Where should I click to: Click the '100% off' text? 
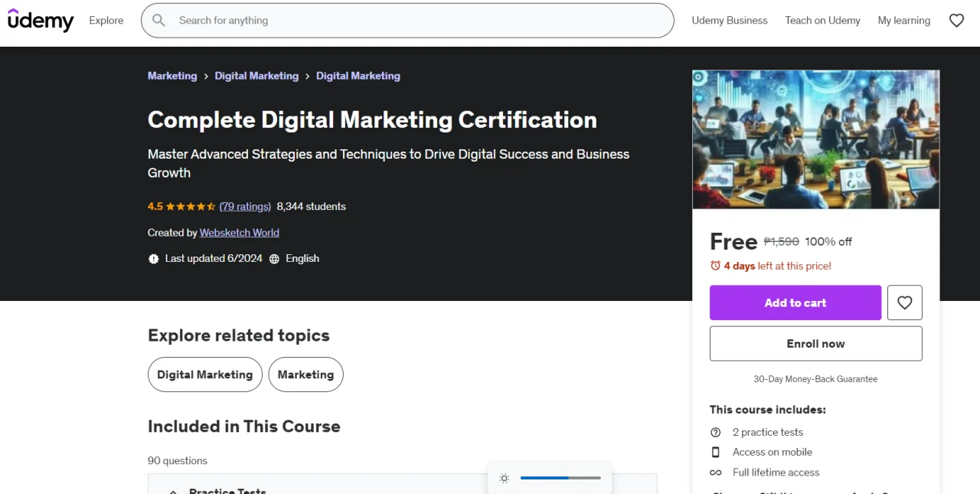pos(828,241)
